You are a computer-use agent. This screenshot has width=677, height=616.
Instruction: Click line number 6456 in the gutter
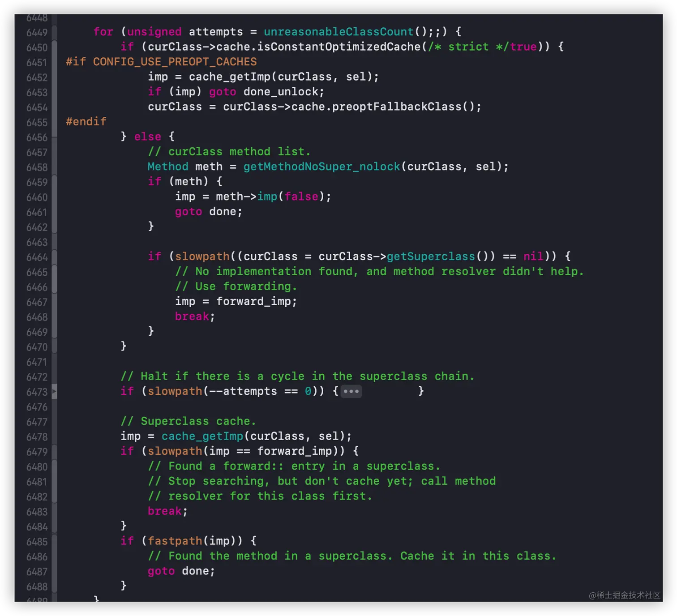pyautogui.click(x=37, y=137)
